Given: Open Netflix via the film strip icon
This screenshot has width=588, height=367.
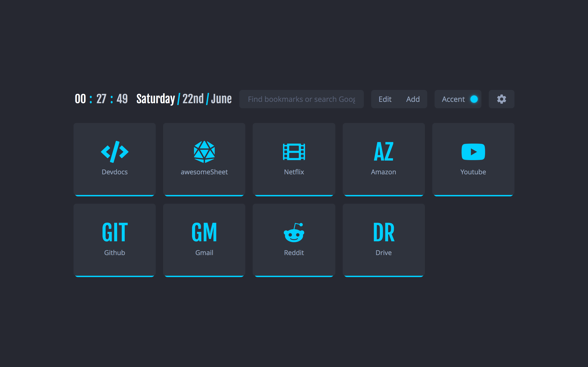Looking at the screenshot, I should (x=294, y=152).
